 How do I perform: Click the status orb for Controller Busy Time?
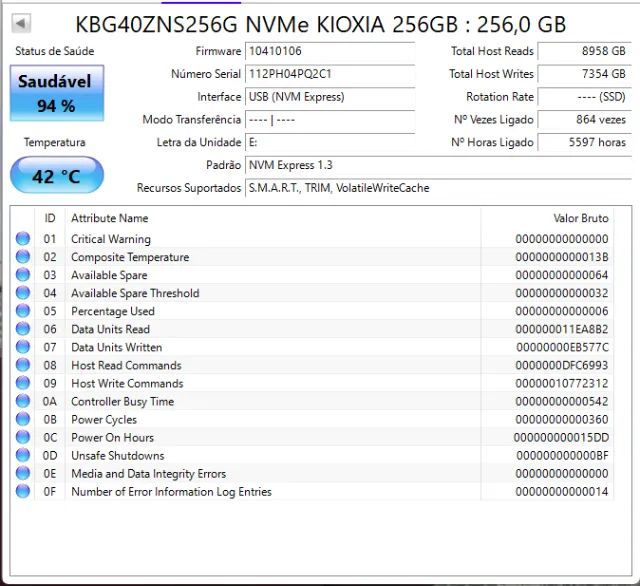(23, 401)
